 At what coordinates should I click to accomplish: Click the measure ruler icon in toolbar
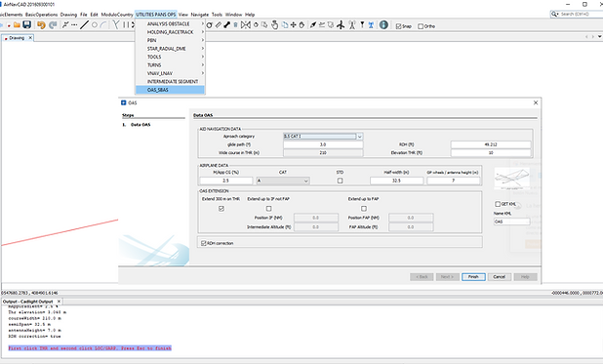pyautogui.click(x=218, y=25)
